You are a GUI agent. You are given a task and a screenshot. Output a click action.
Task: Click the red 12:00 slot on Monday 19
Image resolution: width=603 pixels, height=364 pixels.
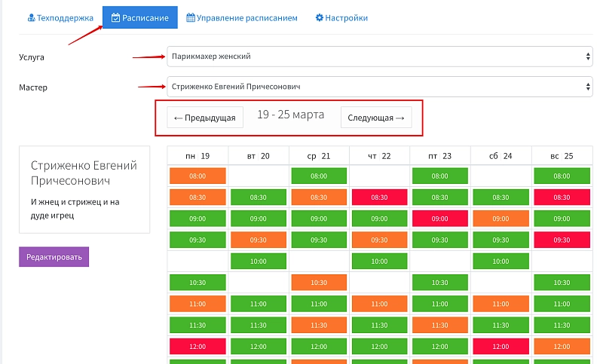coord(197,347)
